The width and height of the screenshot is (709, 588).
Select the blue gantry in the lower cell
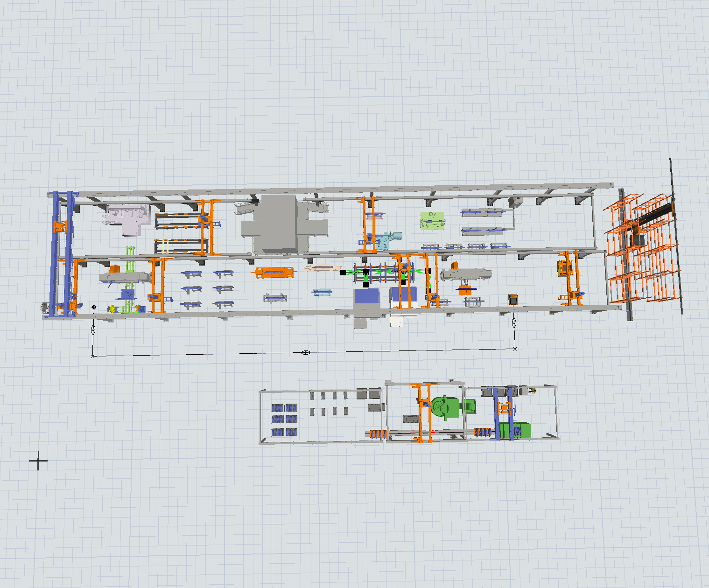505,413
